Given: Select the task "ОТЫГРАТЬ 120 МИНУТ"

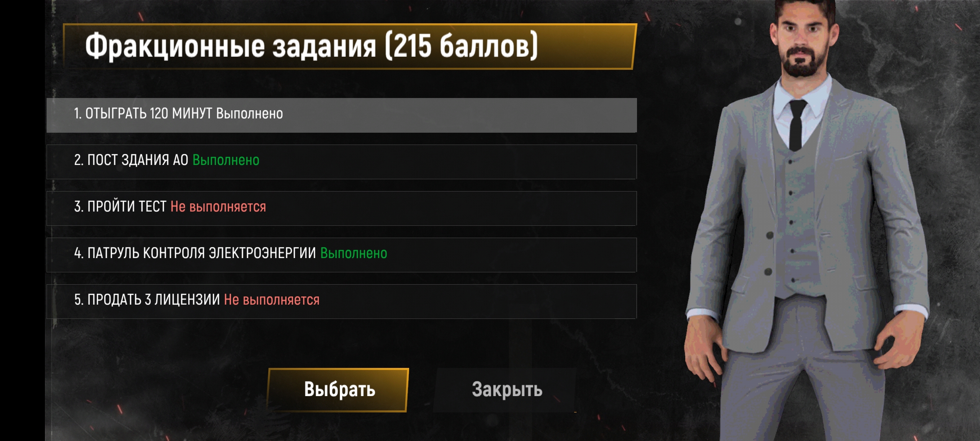Looking at the screenshot, I should tap(341, 115).
